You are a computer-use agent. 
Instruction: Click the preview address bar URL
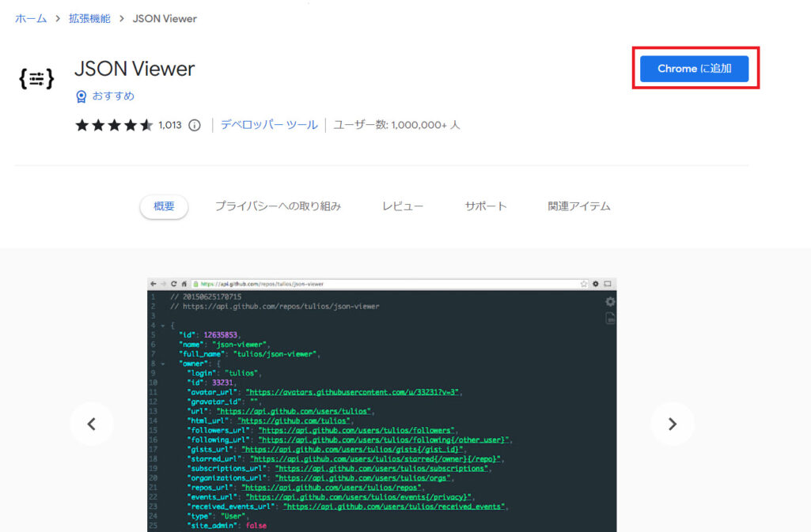pyautogui.click(x=262, y=284)
